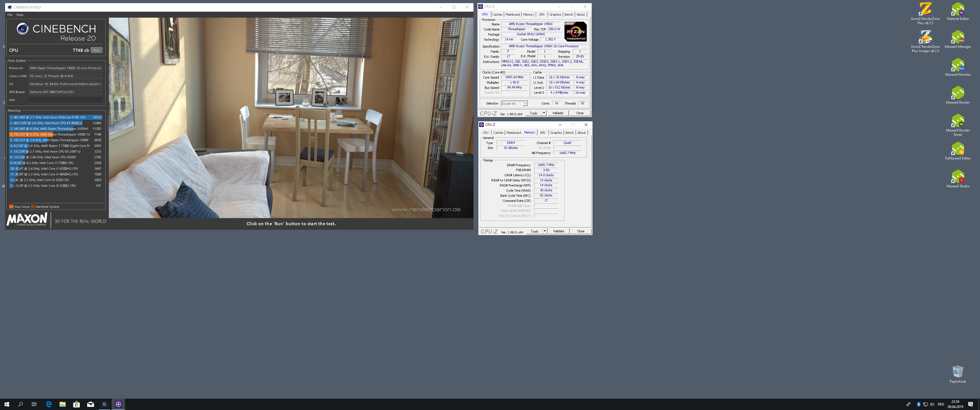Open Graphics tab in CPU-Z processor window
The image size is (980, 410).
tap(555, 15)
